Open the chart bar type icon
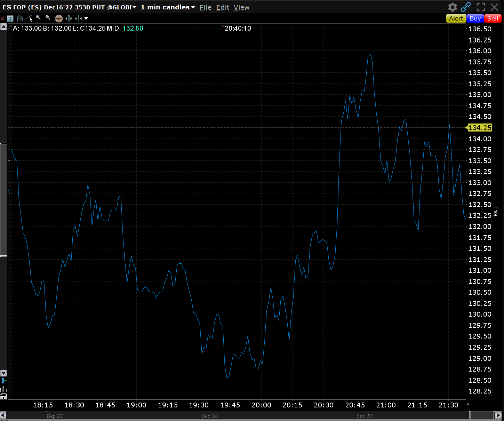 (x=20, y=18)
